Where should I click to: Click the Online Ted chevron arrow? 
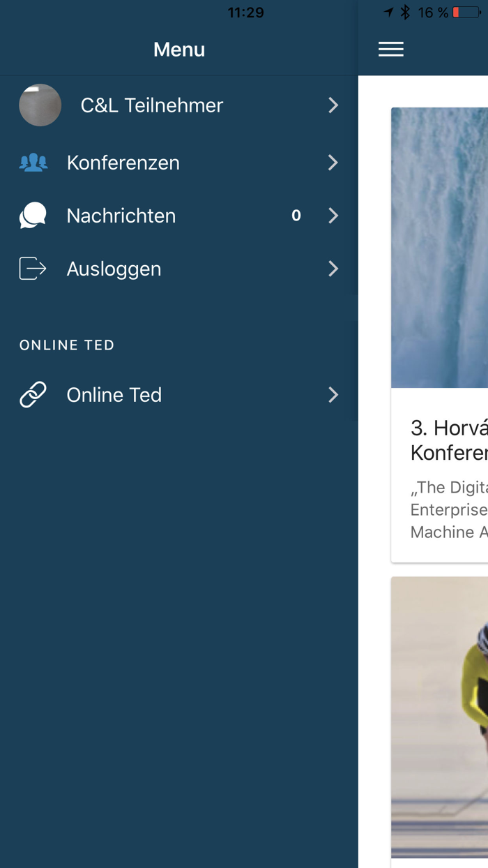(333, 395)
